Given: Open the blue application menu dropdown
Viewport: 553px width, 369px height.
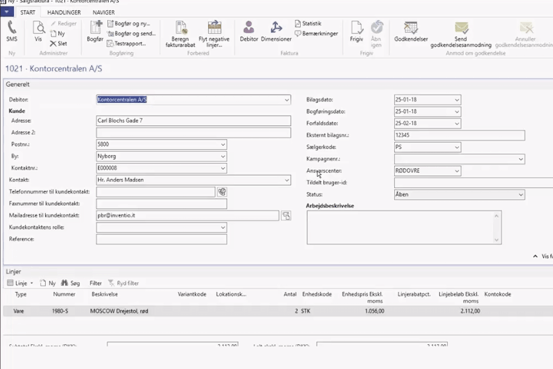Looking at the screenshot, I should 7,12.
